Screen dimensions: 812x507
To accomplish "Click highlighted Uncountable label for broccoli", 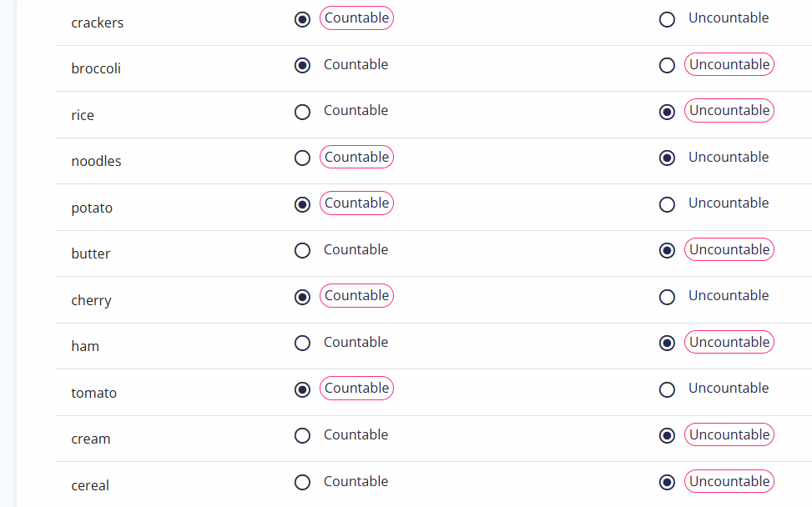I will click(729, 65).
